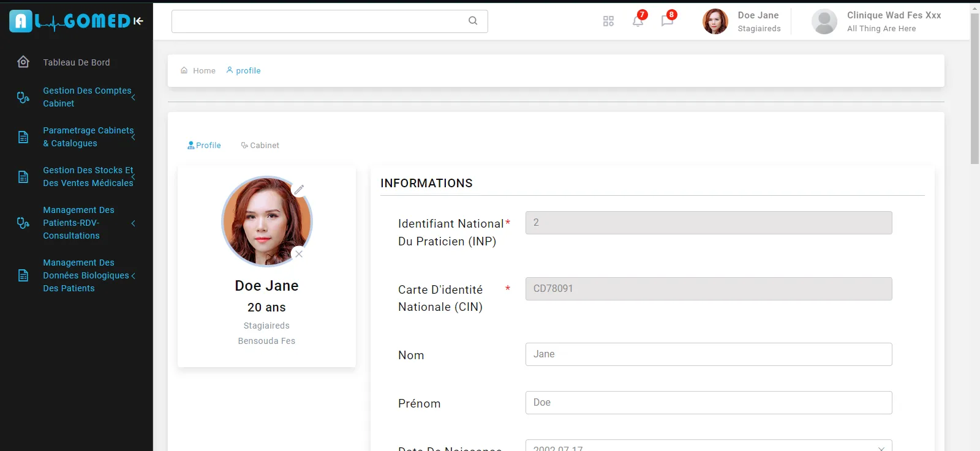Expand Gestion Des Comptes Cabinet menu
This screenshot has width=980, height=451.
pyautogui.click(x=87, y=97)
